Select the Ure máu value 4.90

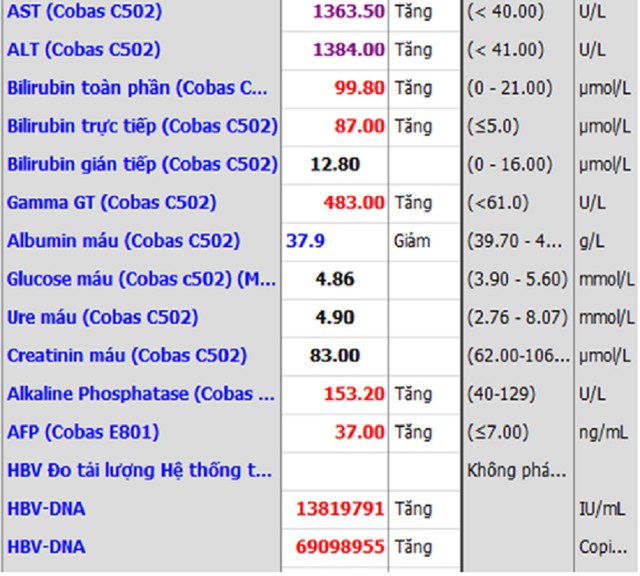[335, 318]
